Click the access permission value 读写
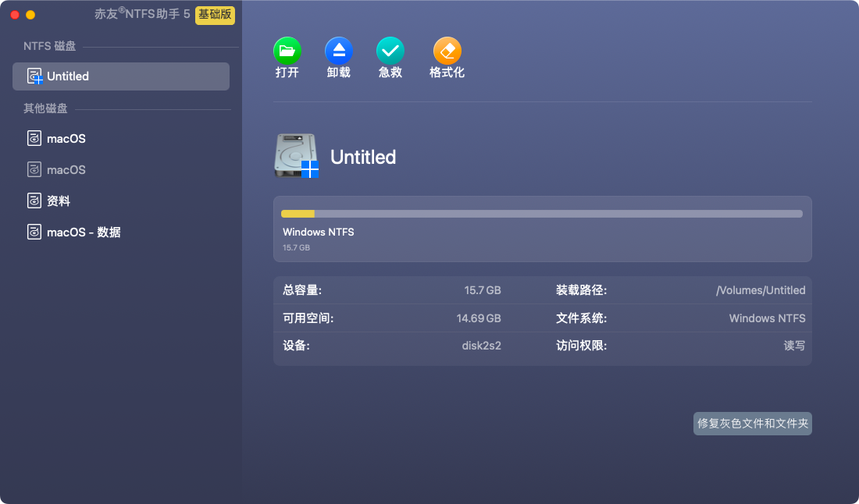The width and height of the screenshot is (859, 504). [794, 346]
